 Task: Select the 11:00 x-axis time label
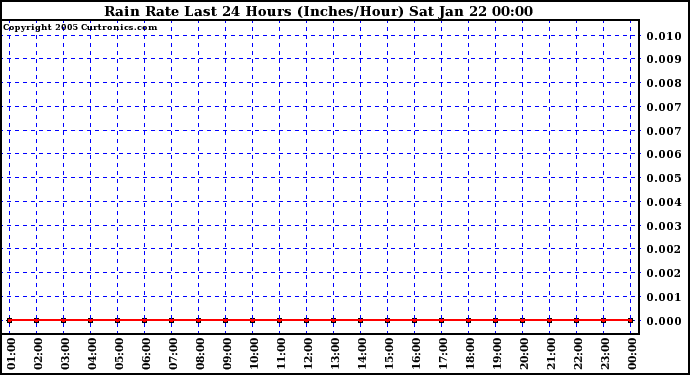(x=281, y=354)
